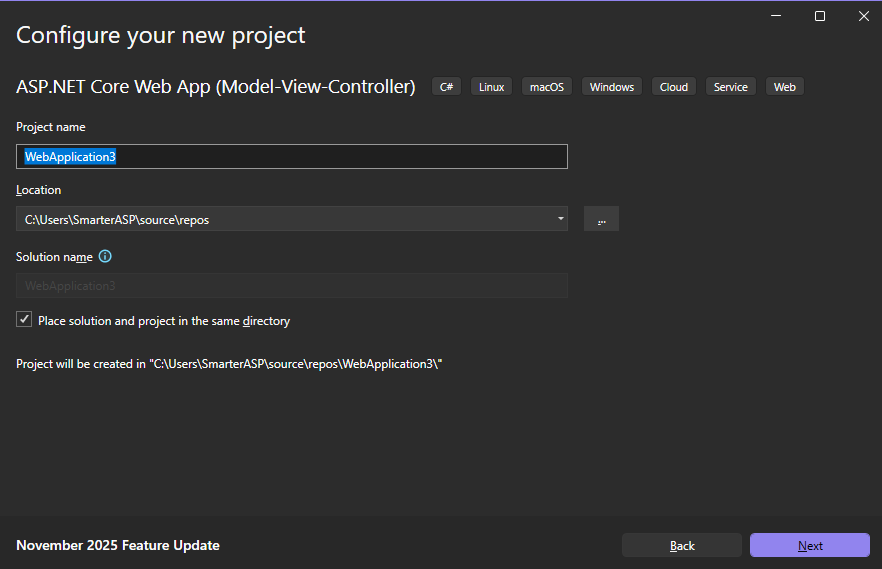
Task: Click the disabled Solution name field
Action: (291, 286)
